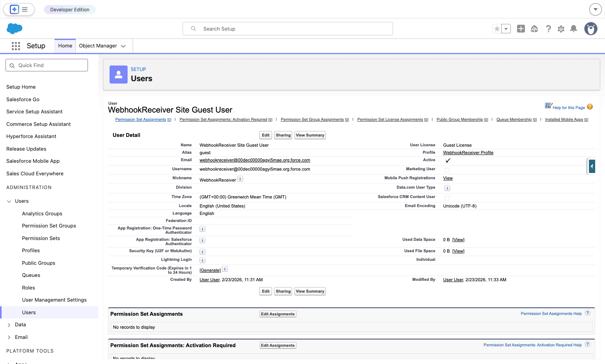Click the Active checkmark
Screen dimensions: 605x364
tap(448, 160)
